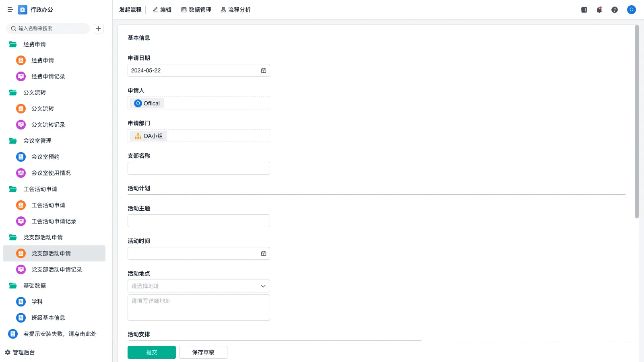Click the 会议室预约 blue form icon
Screen dimensions: 644x362
tap(21, 157)
